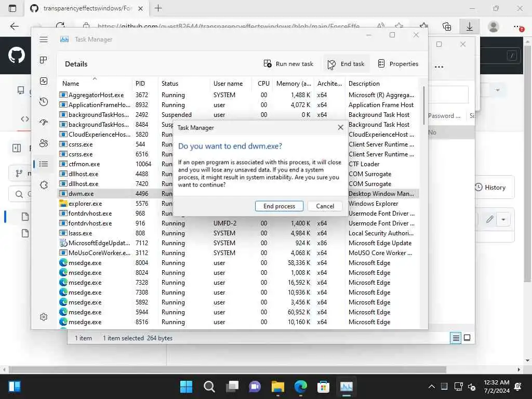Select MicrosoftEdgeUpdate process row
Screen dimensions: 532x399
click(238, 243)
